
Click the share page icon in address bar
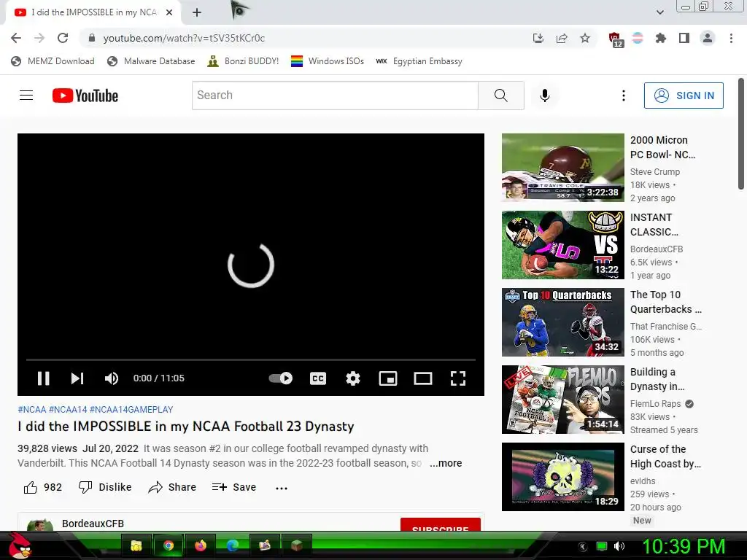(562, 38)
